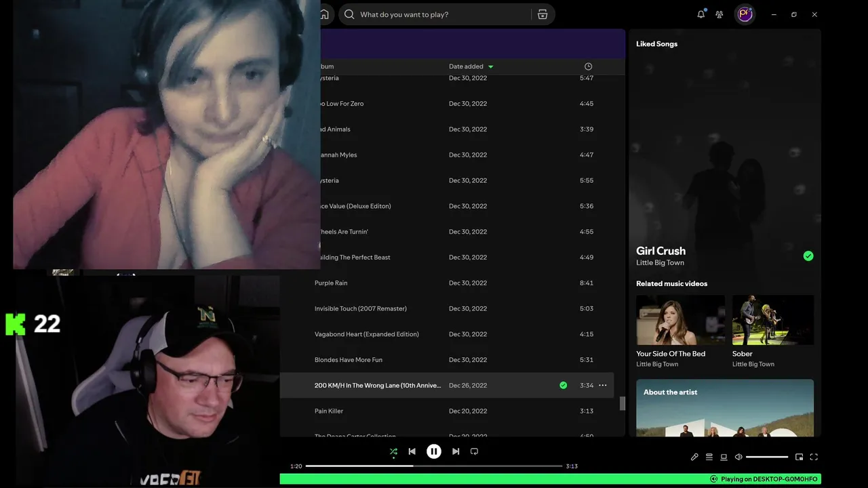Open the miniplayer icon
Viewport: 868px width, 488px height.
click(x=799, y=457)
